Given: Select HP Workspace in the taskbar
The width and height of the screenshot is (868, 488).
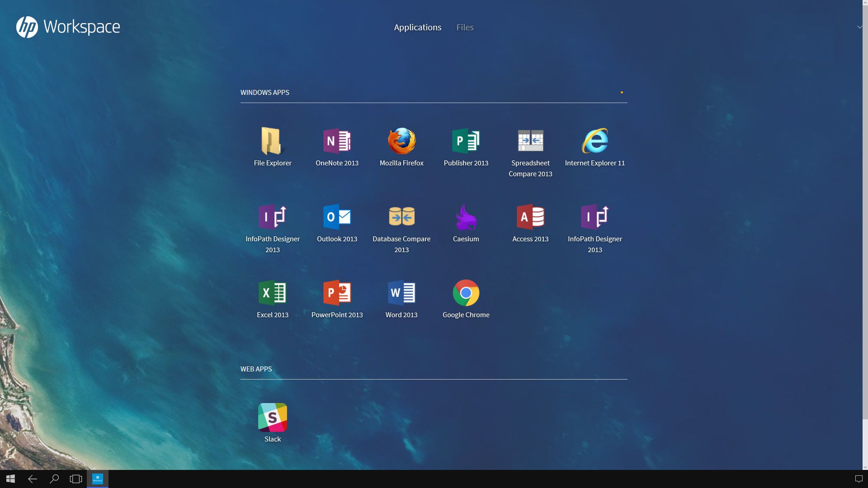Looking at the screenshot, I should coord(98,479).
